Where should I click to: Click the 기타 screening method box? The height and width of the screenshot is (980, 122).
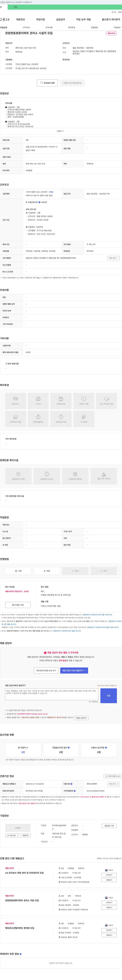(104, 571)
